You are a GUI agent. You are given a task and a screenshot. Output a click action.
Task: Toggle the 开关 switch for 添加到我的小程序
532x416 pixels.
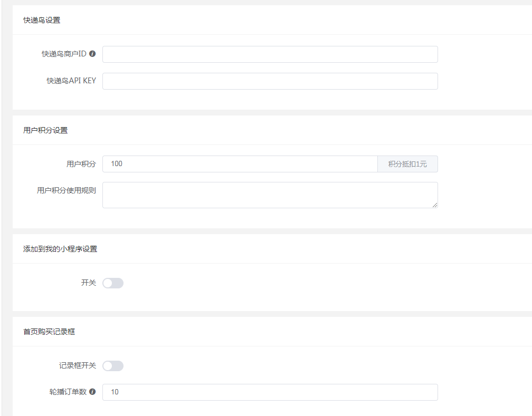[x=113, y=283]
